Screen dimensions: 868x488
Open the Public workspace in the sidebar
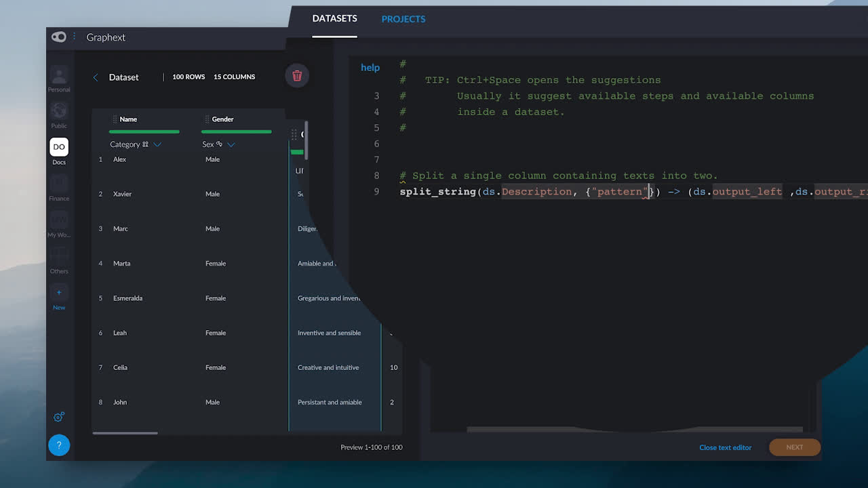59,116
